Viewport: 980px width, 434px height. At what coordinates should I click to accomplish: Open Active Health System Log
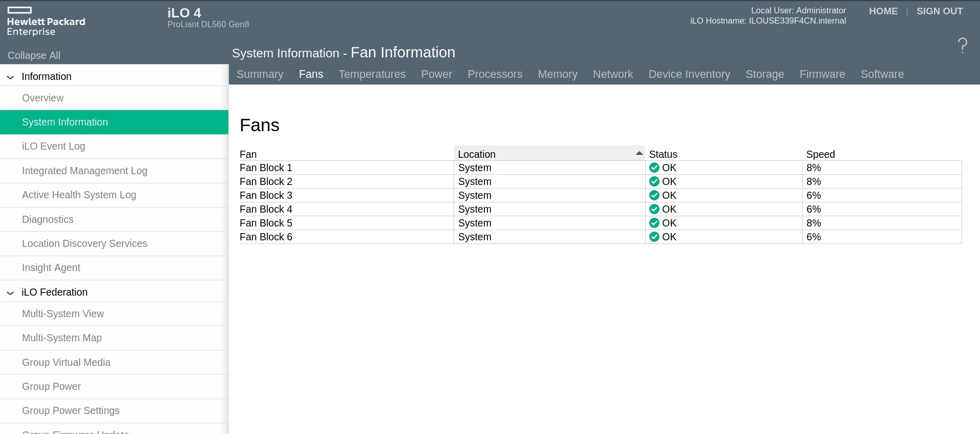[114, 195]
